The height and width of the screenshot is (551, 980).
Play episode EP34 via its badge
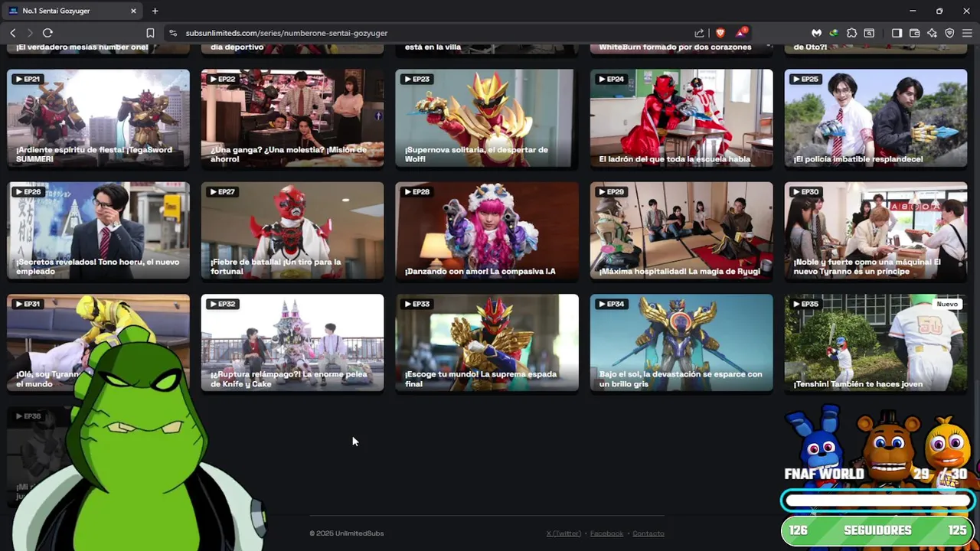[610, 304]
